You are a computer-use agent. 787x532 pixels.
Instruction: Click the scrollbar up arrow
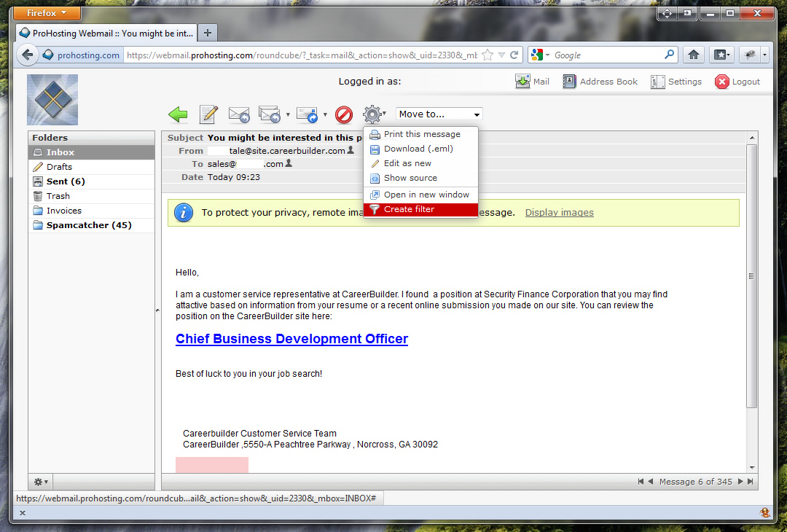click(751, 138)
